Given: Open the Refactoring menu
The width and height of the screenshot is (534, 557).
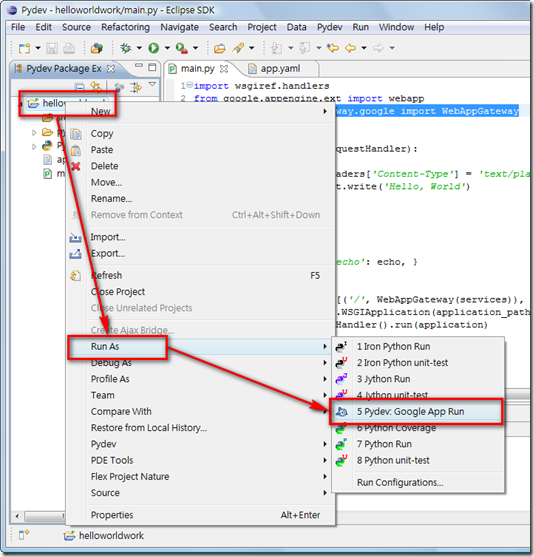Looking at the screenshot, I should (125, 27).
